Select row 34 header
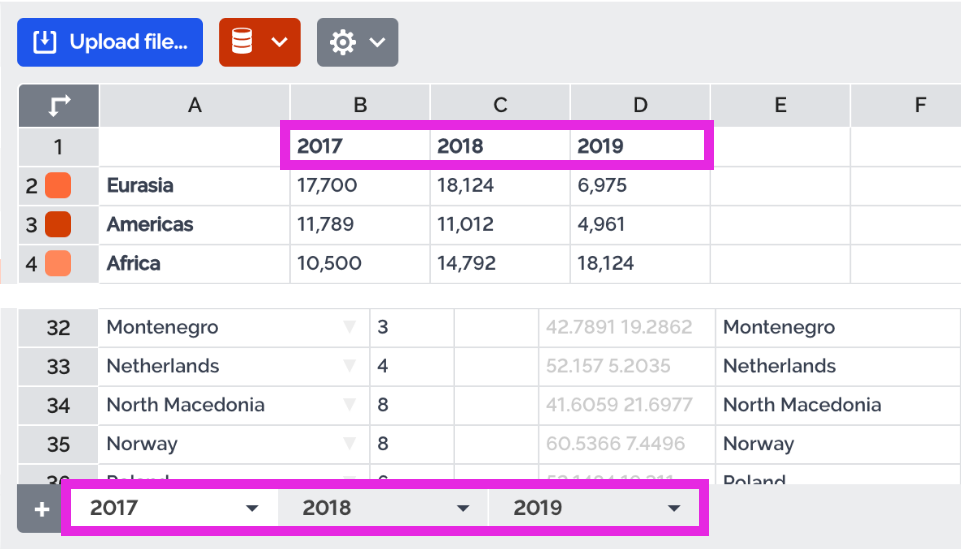 click(x=58, y=405)
